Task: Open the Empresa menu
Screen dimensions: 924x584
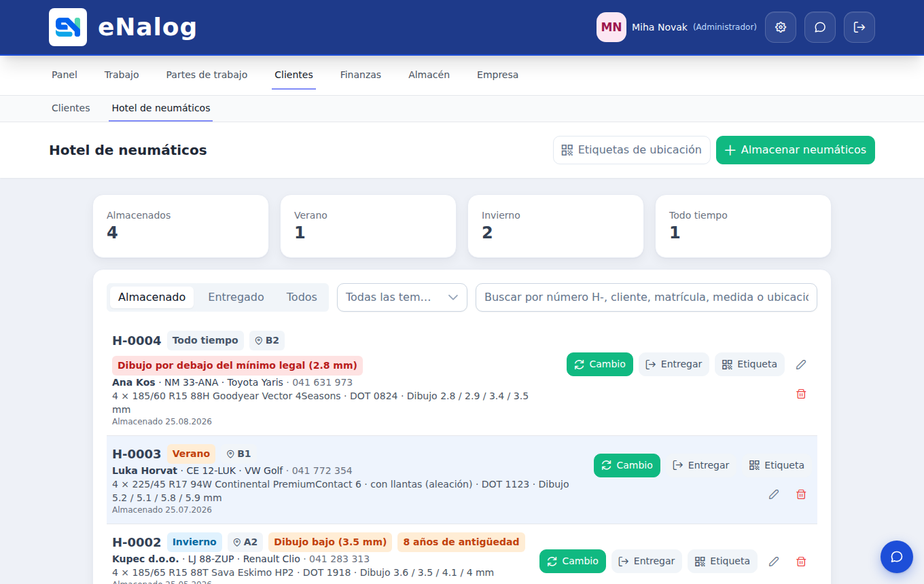Action: [497, 75]
